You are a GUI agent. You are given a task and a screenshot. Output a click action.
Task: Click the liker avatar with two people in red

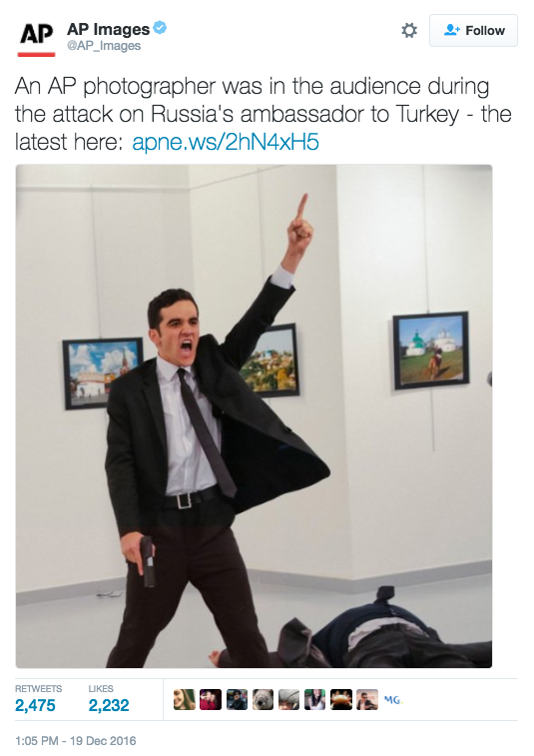coord(211,700)
